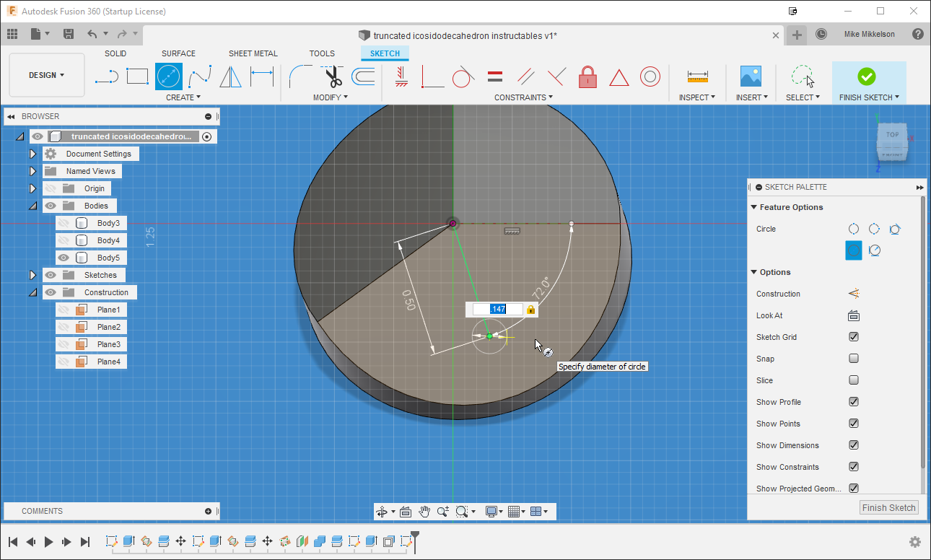This screenshot has height=560, width=931.
Task: Apply the Sketch Scale lock constraint
Action: [587, 76]
